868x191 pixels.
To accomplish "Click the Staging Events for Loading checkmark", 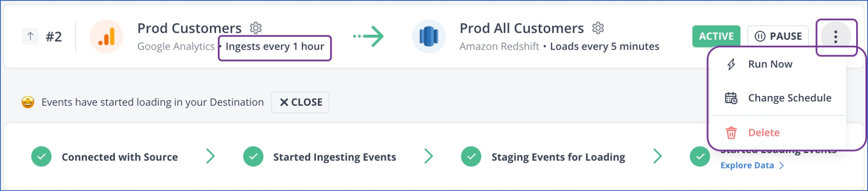I will [471, 157].
